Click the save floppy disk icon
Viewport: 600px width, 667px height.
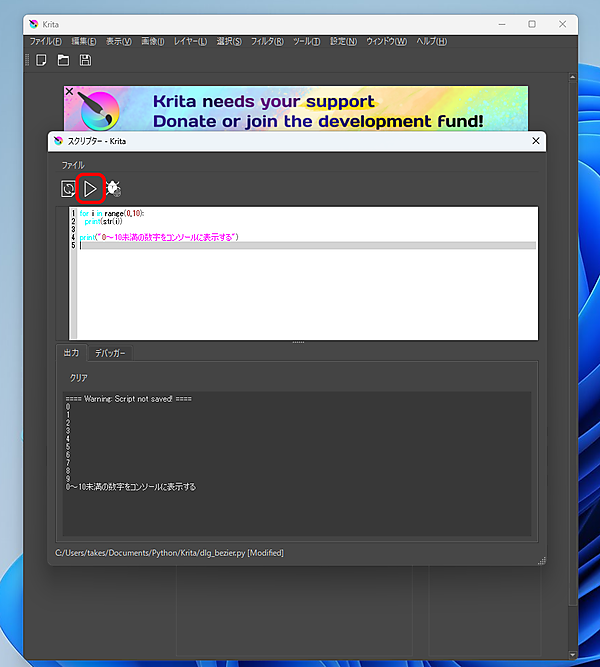point(85,61)
